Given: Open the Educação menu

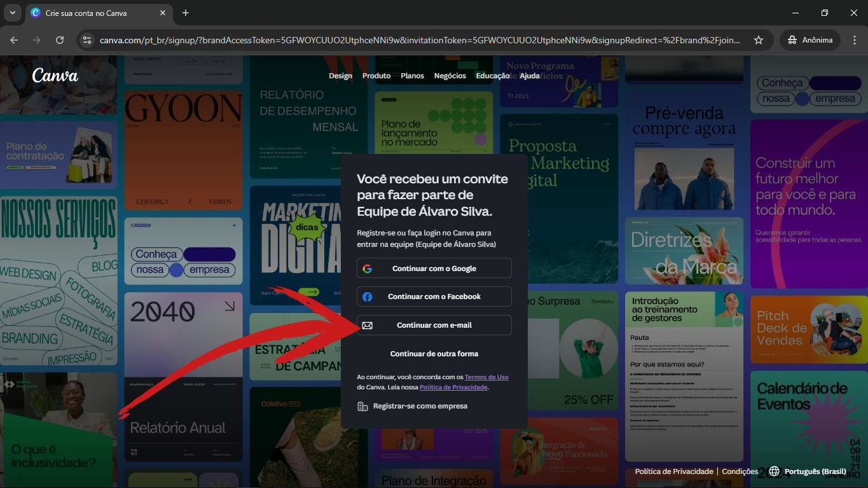Looking at the screenshot, I should point(493,76).
